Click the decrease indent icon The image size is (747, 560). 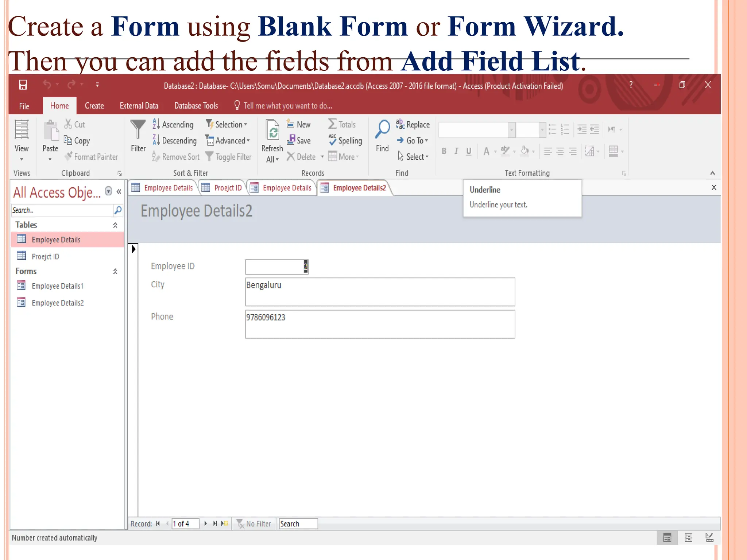[595, 129]
